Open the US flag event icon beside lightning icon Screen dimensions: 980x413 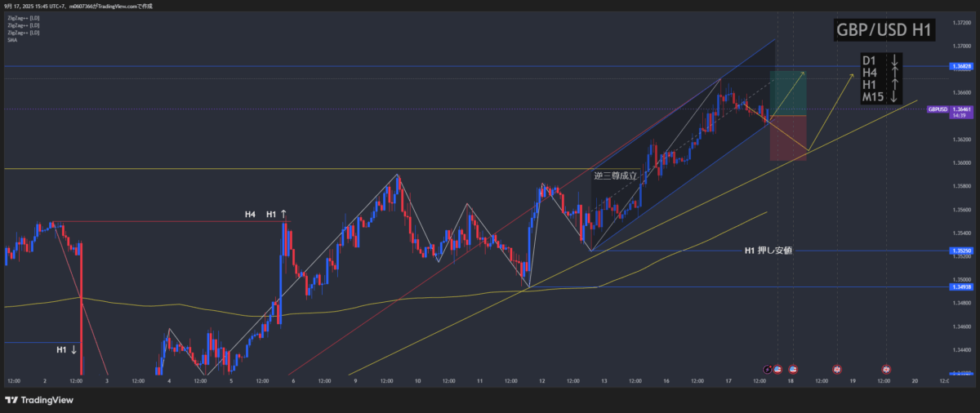777,370
